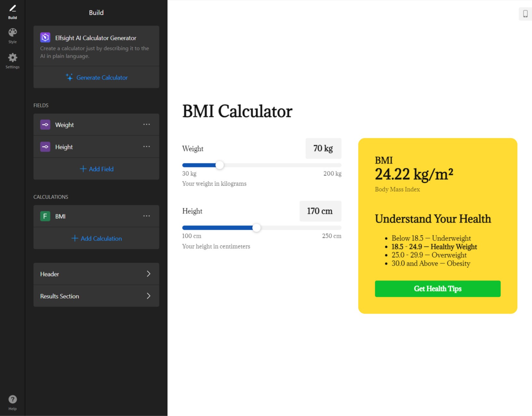Viewport: 532px width, 416px height.
Task: Click Add Calculation
Action: (96, 238)
